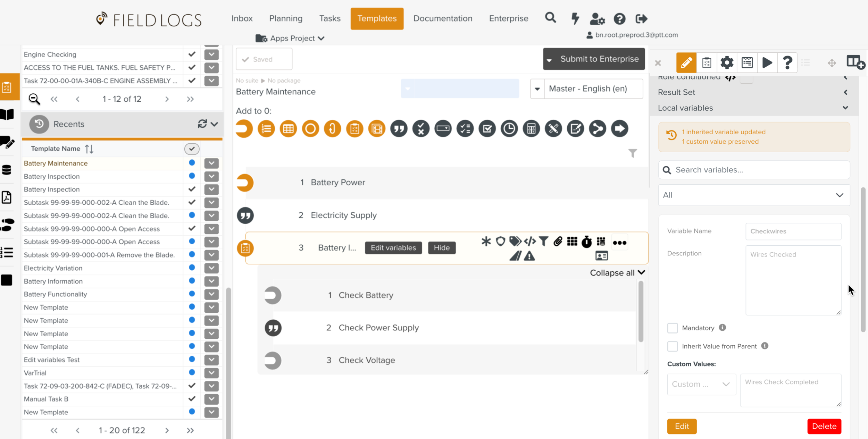Click the Edit variables button

click(393, 248)
